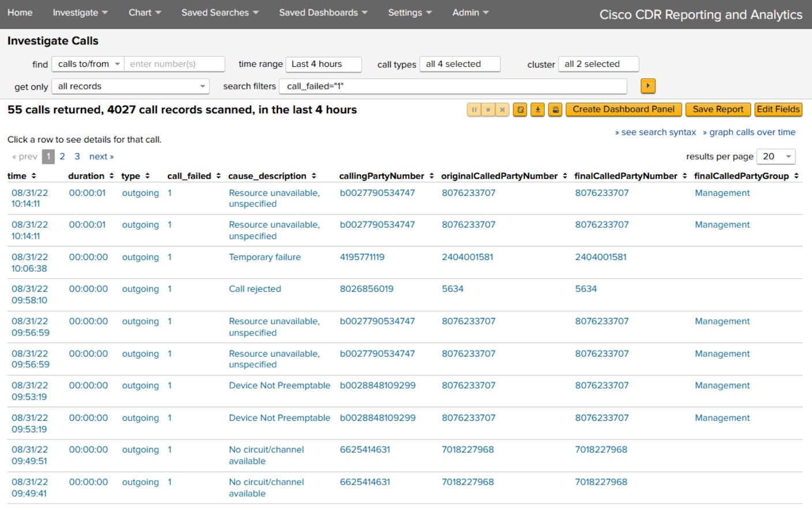This screenshot has width=812, height=510.
Task: Open the Saved Dashboards menu
Action: click(x=323, y=13)
